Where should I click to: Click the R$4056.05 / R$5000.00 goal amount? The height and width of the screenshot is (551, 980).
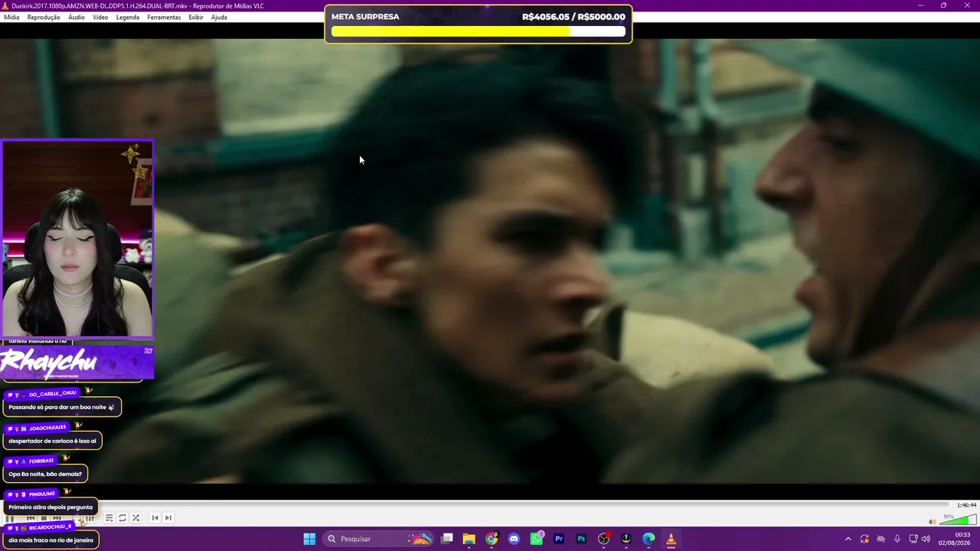[573, 17]
